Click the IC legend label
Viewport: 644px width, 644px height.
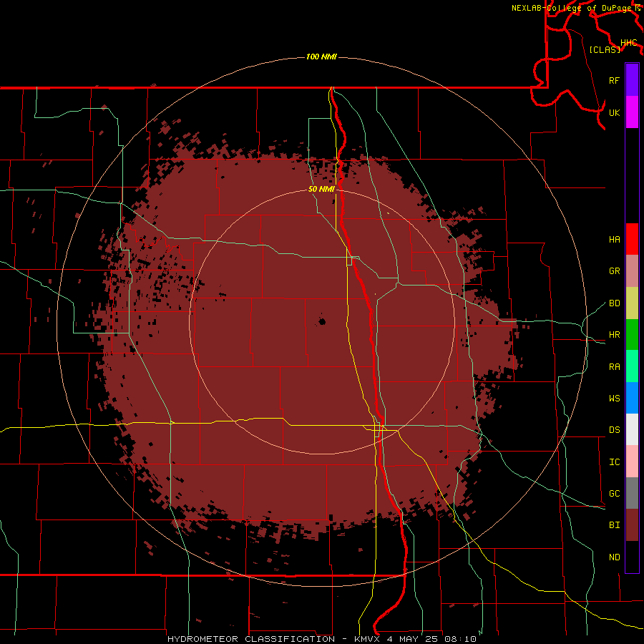tap(614, 462)
